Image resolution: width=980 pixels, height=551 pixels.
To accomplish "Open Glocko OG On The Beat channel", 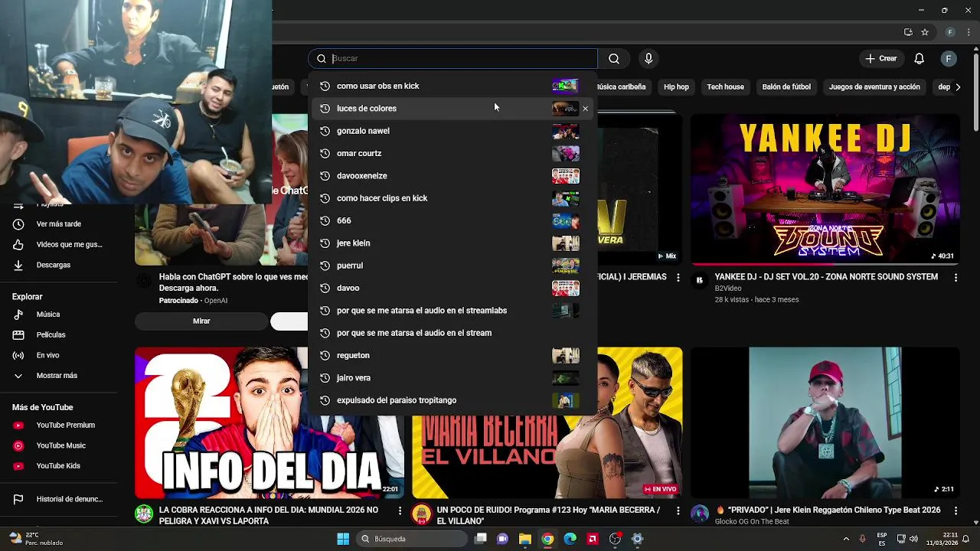I will [x=752, y=522].
